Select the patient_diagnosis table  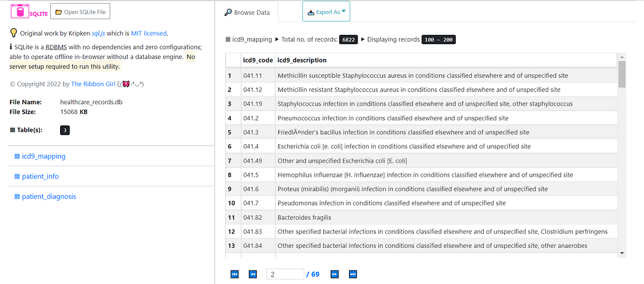click(49, 196)
